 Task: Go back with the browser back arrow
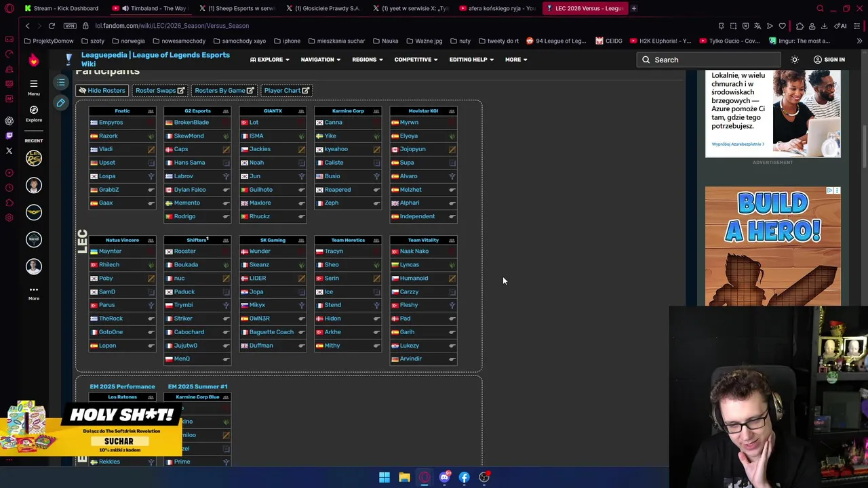tap(27, 26)
